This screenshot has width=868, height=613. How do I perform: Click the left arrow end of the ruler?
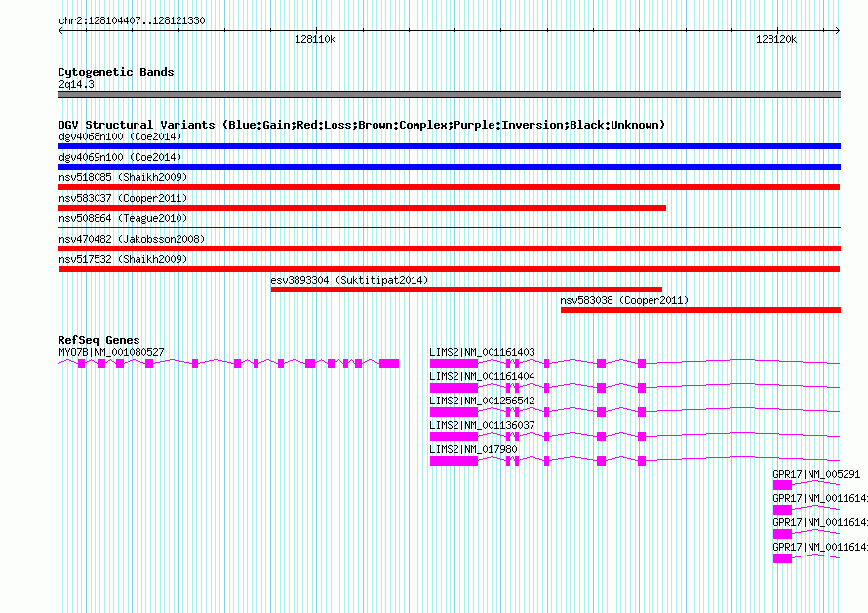pos(60,30)
